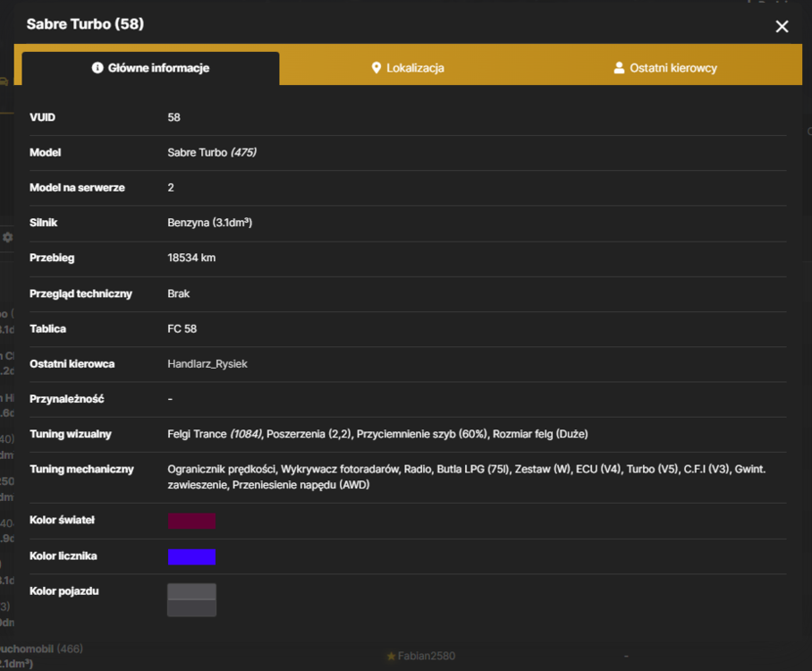Click the Model na serwerze value 2
The height and width of the screenshot is (671, 812).
(x=171, y=188)
